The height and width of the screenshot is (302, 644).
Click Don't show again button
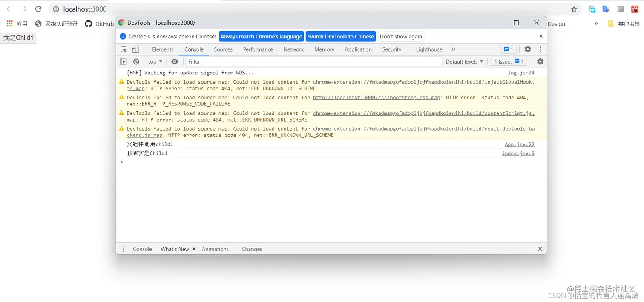point(401,37)
